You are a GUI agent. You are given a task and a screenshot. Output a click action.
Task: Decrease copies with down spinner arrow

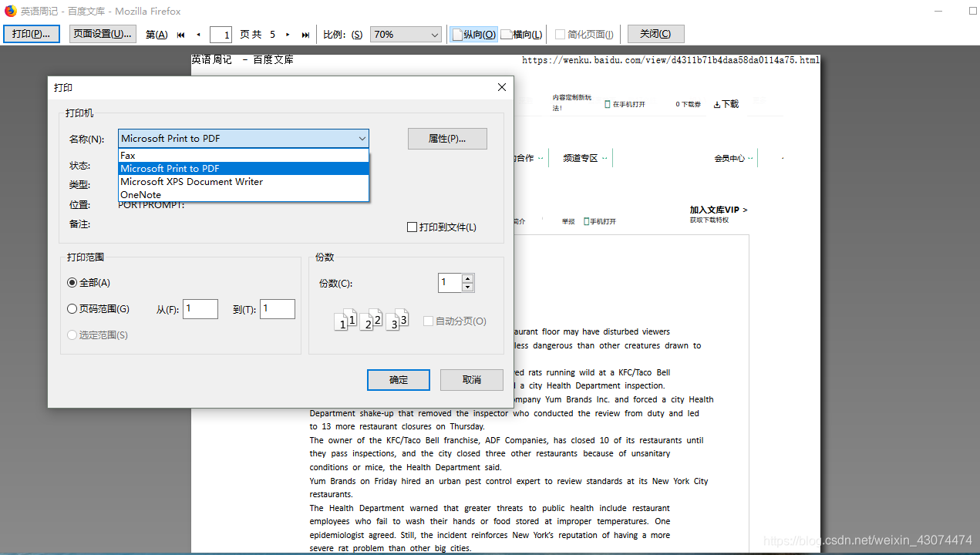tap(467, 288)
